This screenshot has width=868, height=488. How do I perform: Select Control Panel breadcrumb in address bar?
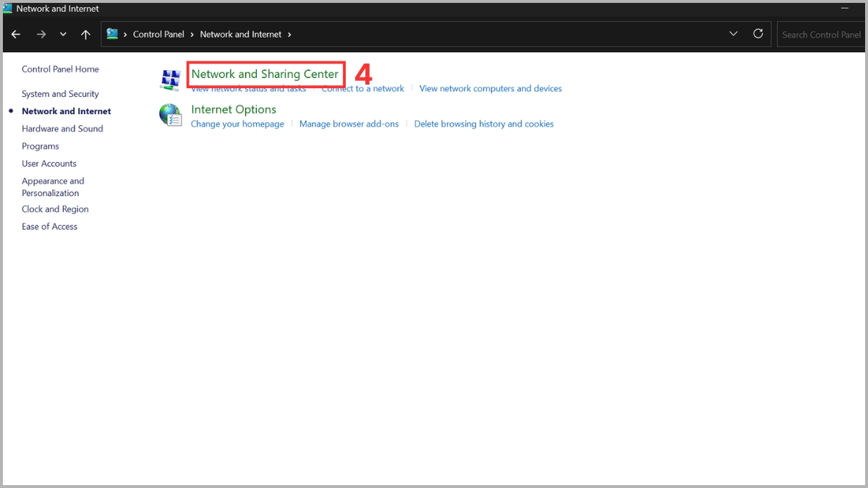(x=158, y=34)
